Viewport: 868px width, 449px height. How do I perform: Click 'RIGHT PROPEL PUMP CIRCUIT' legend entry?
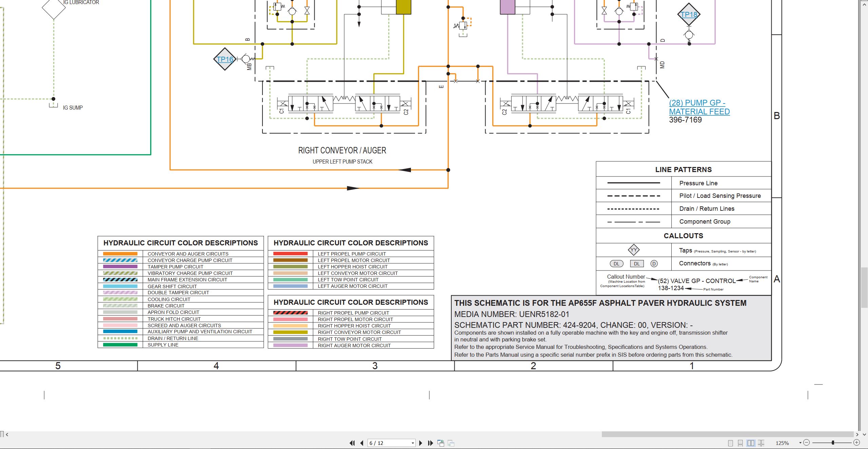point(353,313)
